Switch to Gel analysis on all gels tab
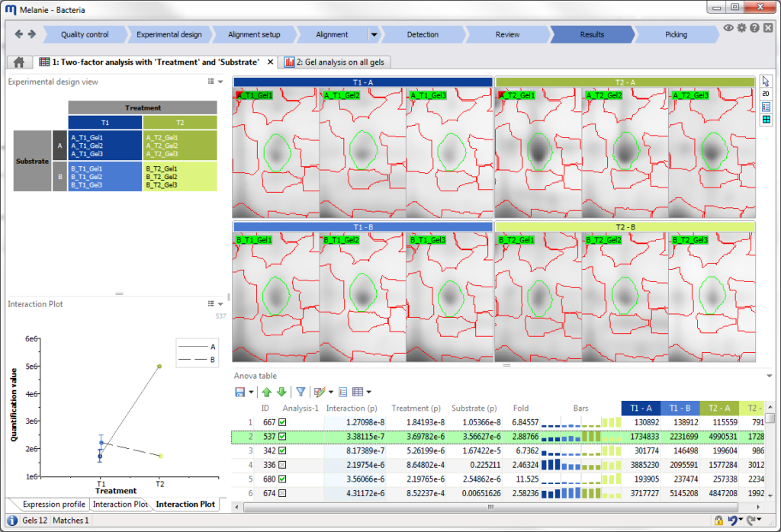Viewport: 781px width, 532px height. (x=334, y=62)
